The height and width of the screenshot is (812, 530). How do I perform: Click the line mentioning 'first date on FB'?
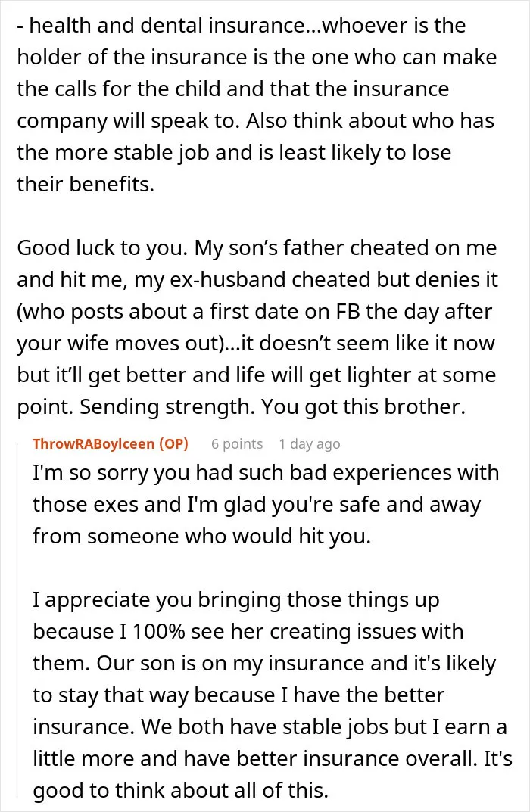click(x=254, y=311)
